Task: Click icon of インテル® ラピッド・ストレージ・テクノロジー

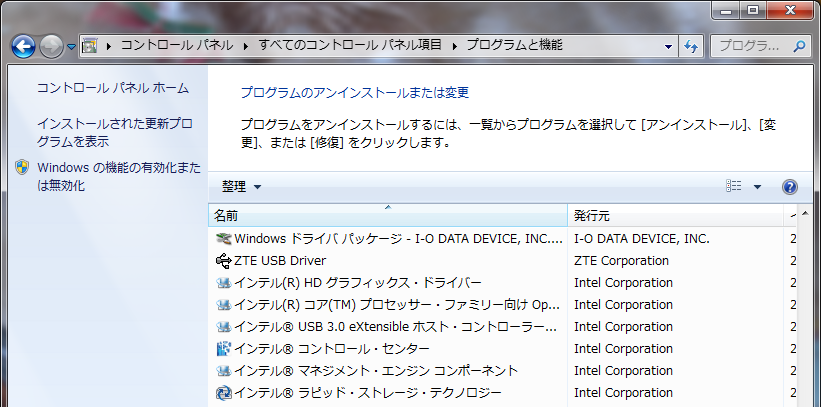Action: point(223,393)
